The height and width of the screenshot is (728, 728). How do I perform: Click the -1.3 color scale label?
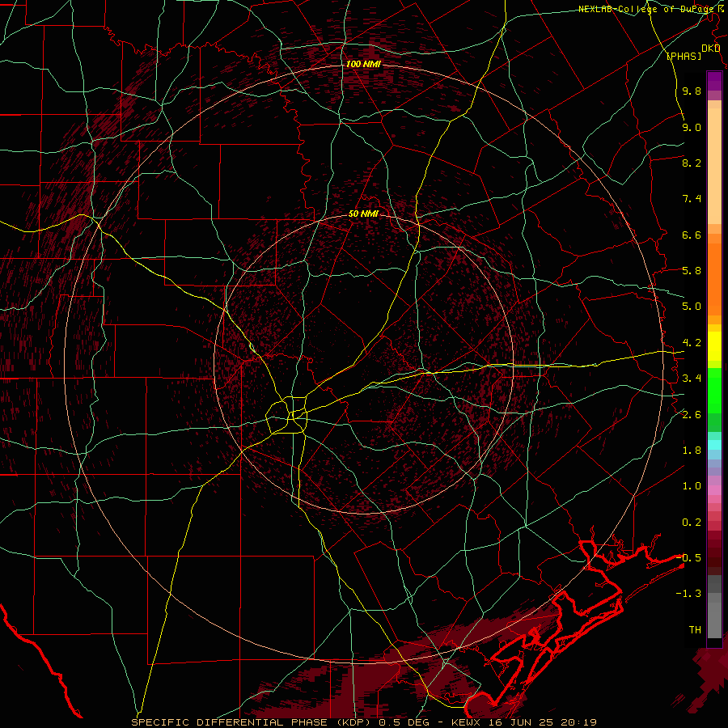point(688,594)
